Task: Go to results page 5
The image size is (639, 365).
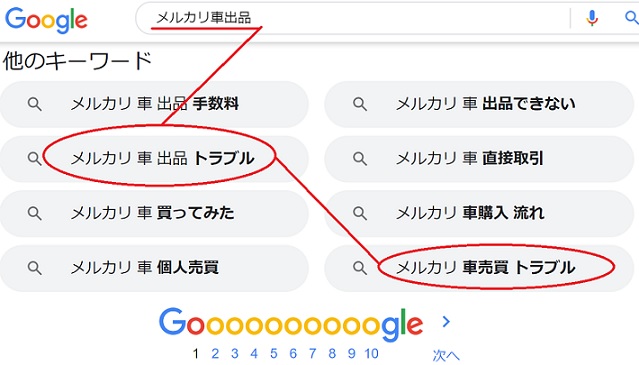Action: (274, 354)
